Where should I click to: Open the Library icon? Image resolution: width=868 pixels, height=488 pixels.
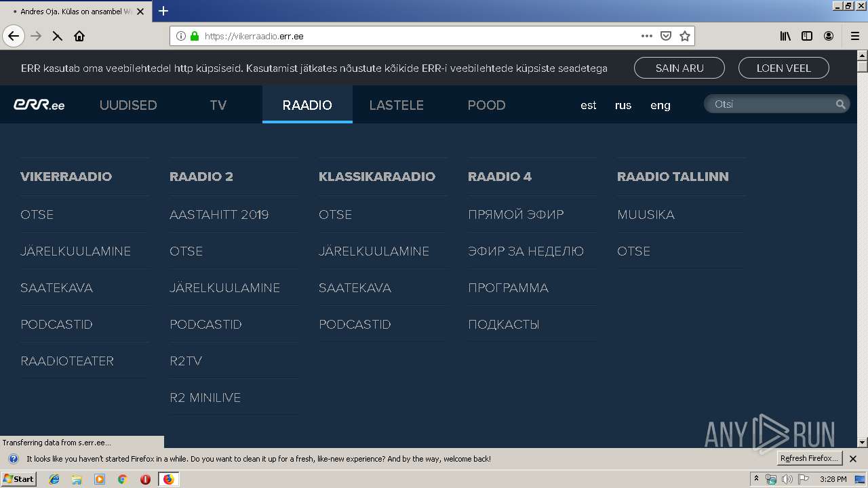[x=785, y=36]
